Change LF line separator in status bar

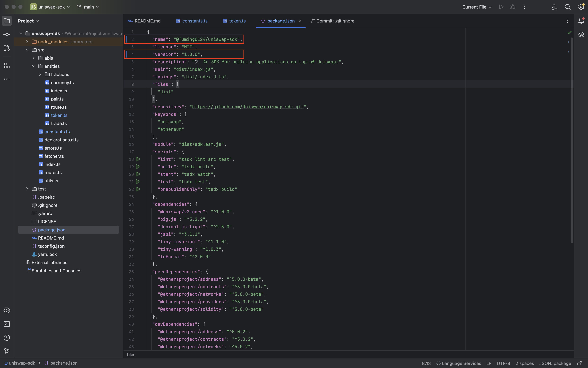tap(489, 363)
